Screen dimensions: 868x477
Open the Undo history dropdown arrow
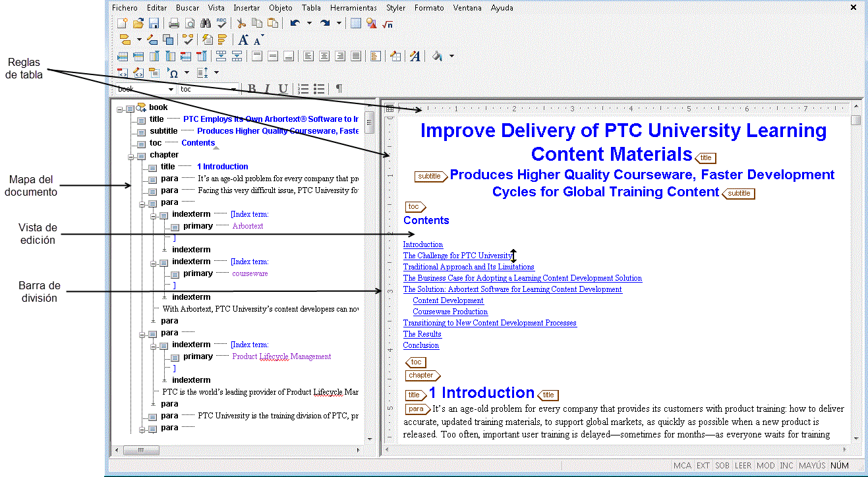tap(309, 23)
